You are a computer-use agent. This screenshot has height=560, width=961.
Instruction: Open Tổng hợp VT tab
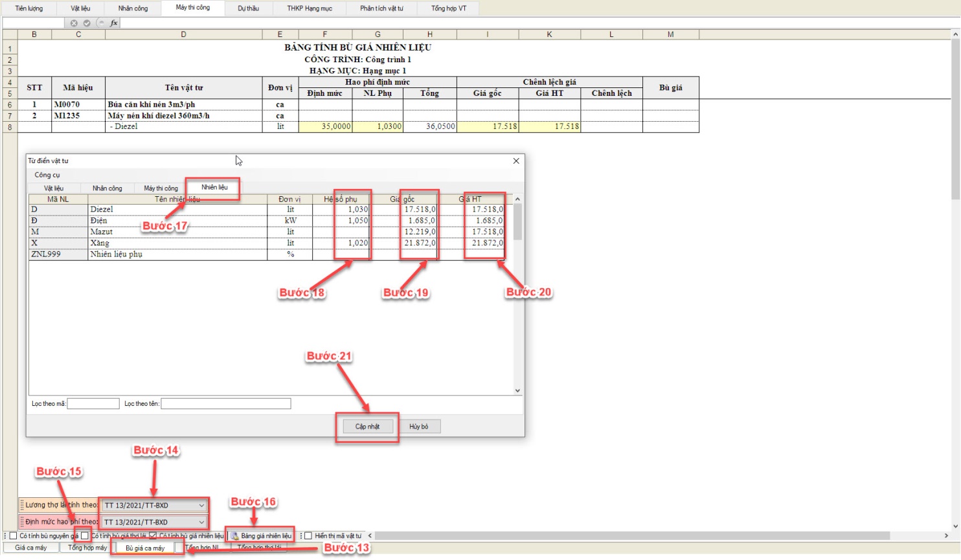click(x=449, y=8)
